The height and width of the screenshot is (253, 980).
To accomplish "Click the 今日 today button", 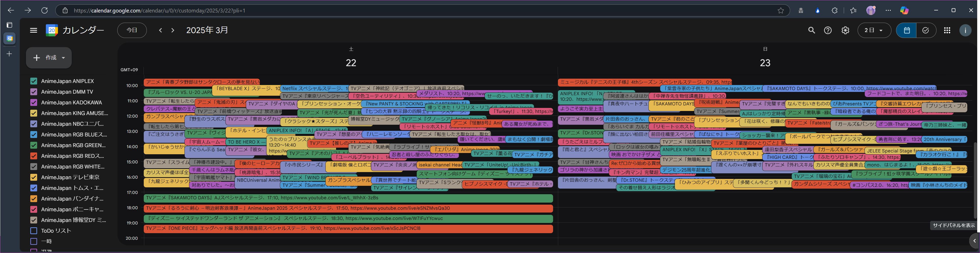I will (132, 30).
